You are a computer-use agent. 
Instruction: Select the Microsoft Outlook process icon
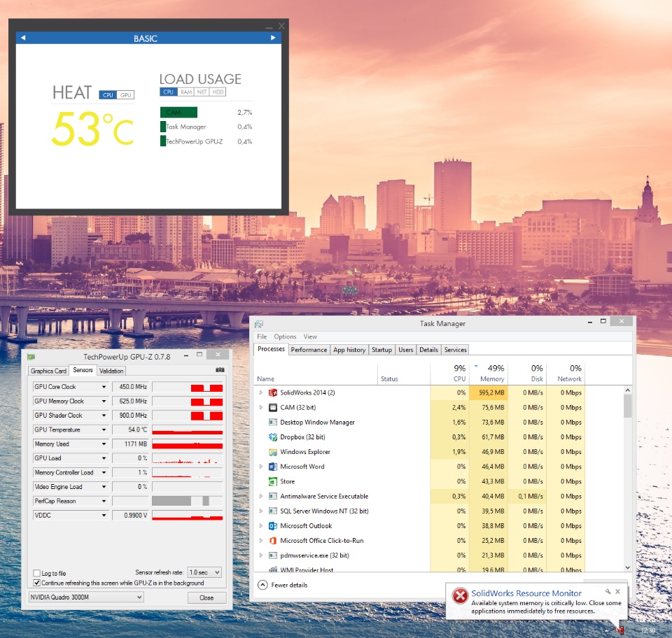[272, 526]
